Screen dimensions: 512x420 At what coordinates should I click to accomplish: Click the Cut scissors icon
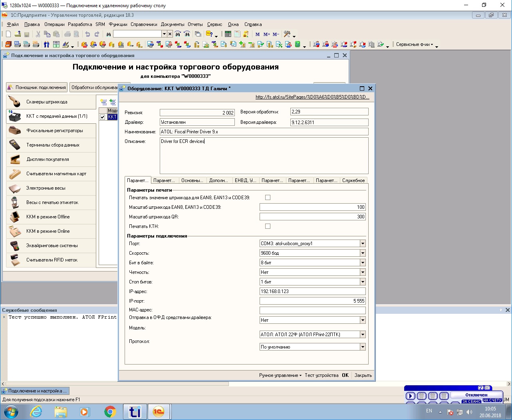click(38, 34)
